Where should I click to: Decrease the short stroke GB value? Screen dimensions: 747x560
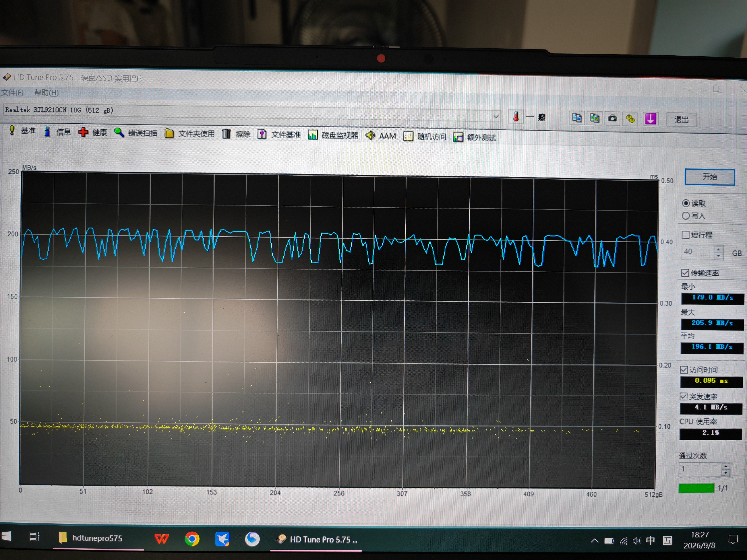click(x=718, y=256)
